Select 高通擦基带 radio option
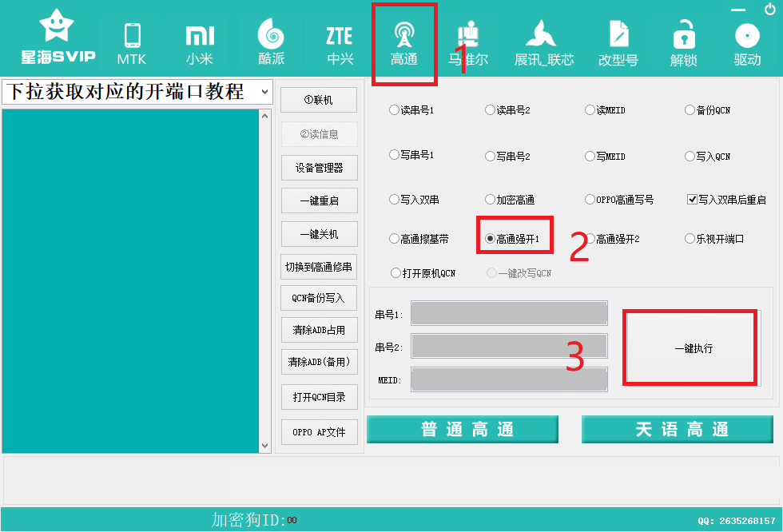Image resolution: width=783 pixels, height=532 pixels. point(419,239)
